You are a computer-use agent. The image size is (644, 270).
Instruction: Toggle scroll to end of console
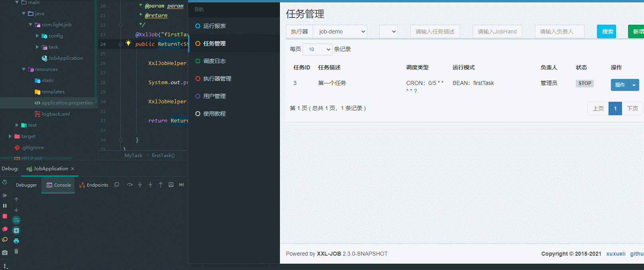(16, 231)
